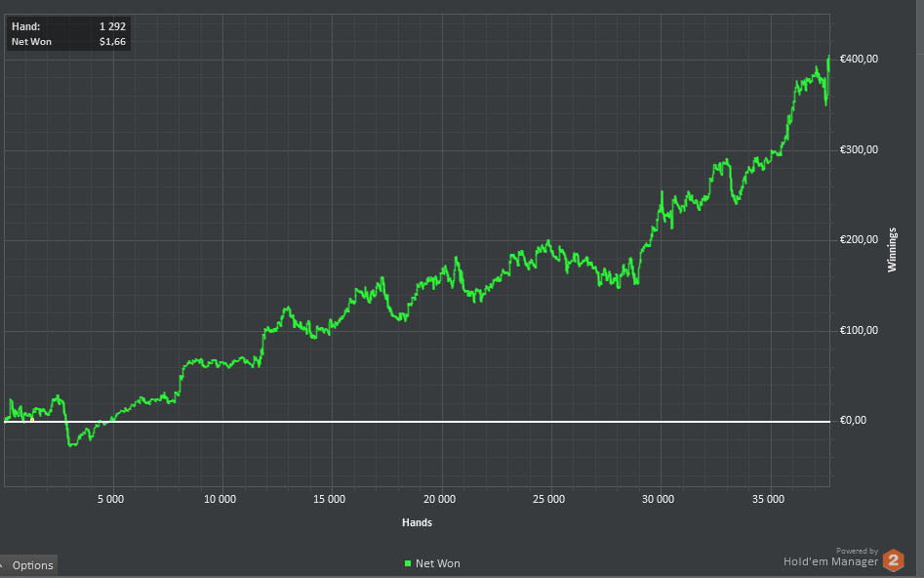Viewport: 924px width, 578px height.
Task: Click the Hold'em Manager 2 logo icon
Action: (893, 560)
